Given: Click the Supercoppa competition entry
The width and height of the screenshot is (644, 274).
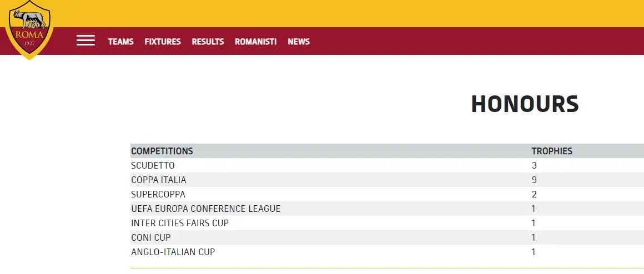Looking at the screenshot, I should tap(158, 194).
